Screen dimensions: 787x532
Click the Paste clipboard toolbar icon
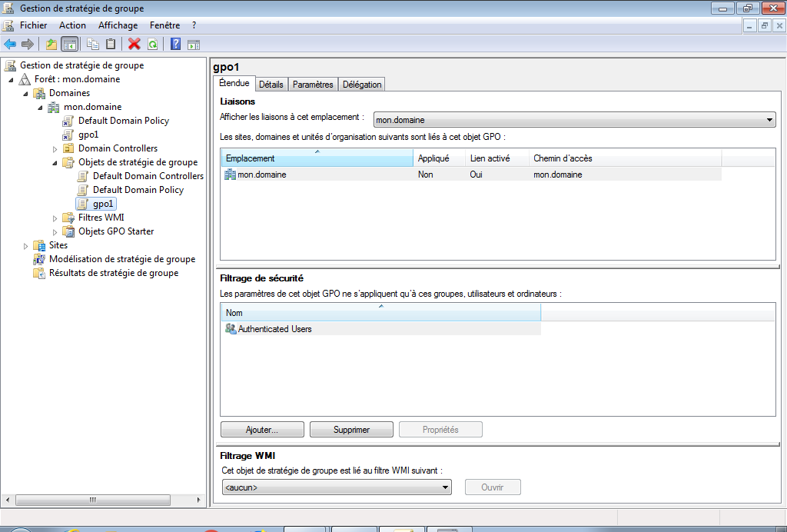pos(111,44)
